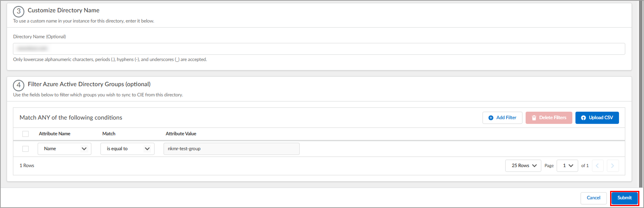Image resolution: width=644 pixels, height=208 pixels.
Task: Click the upload arrow icon on Upload CSV
Action: (x=583, y=118)
